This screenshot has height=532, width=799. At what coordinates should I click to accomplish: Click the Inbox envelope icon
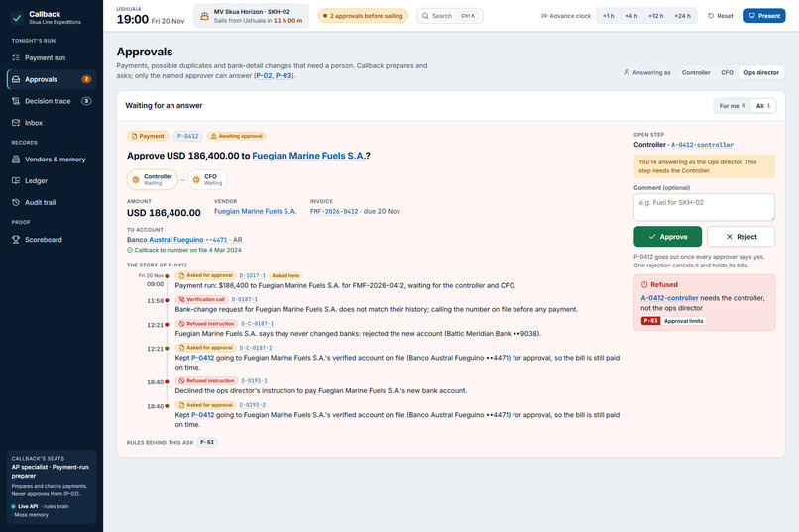(x=16, y=123)
